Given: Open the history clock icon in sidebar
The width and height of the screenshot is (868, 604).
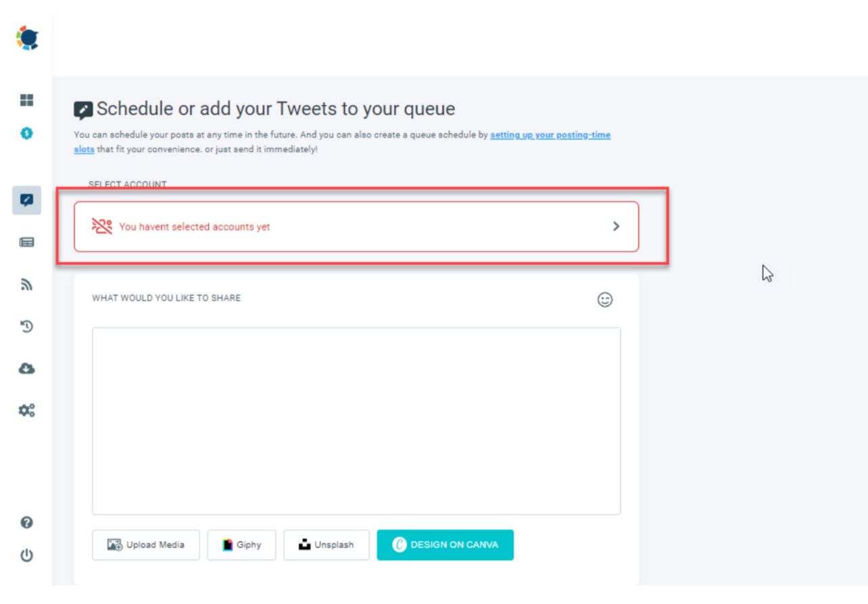Looking at the screenshot, I should (x=26, y=326).
